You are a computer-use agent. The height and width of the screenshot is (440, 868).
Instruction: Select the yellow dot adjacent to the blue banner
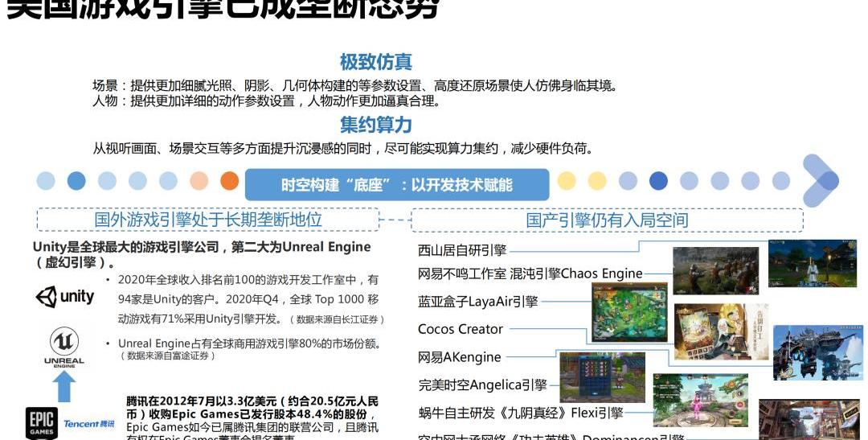[567, 181]
